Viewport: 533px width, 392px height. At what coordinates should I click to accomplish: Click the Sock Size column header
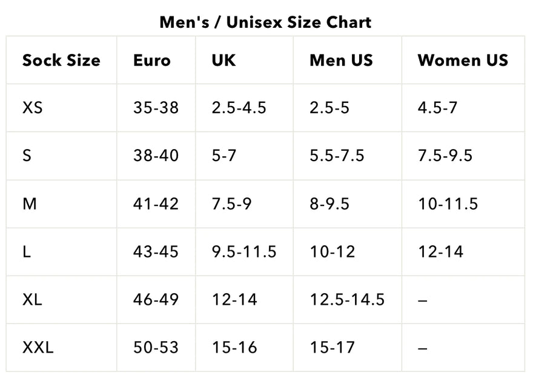(61, 60)
